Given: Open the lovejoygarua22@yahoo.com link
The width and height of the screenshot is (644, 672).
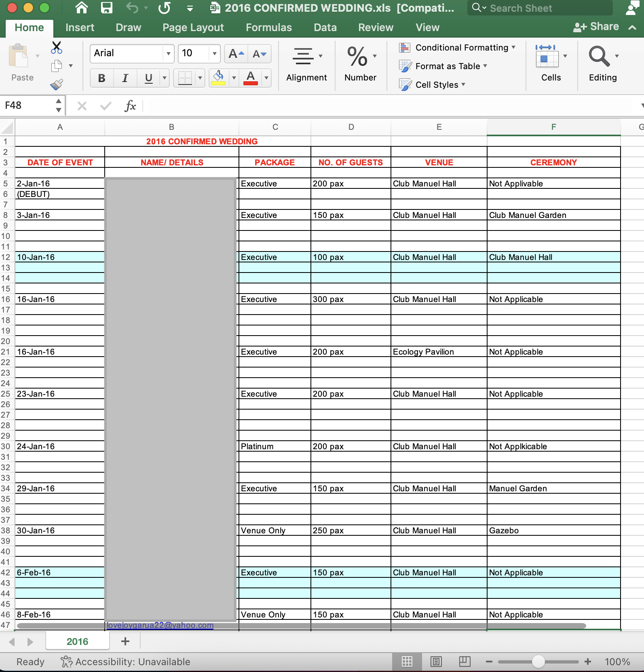Looking at the screenshot, I should coord(160,625).
